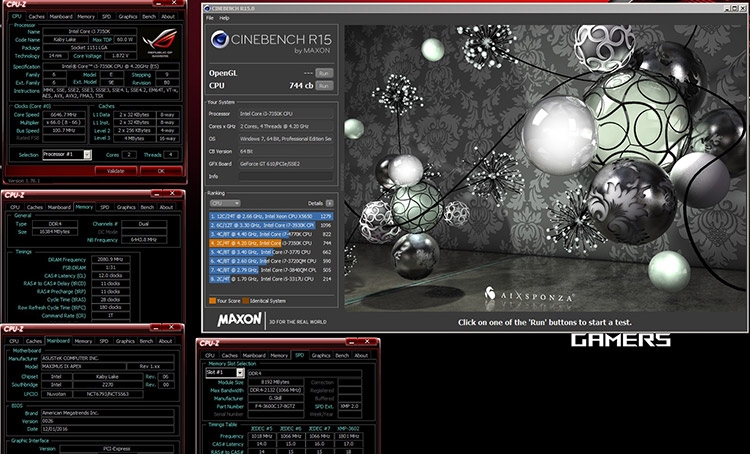Select ranking row Intel Core i7-3720QM
This screenshot has width=750, height=454.
point(271,261)
